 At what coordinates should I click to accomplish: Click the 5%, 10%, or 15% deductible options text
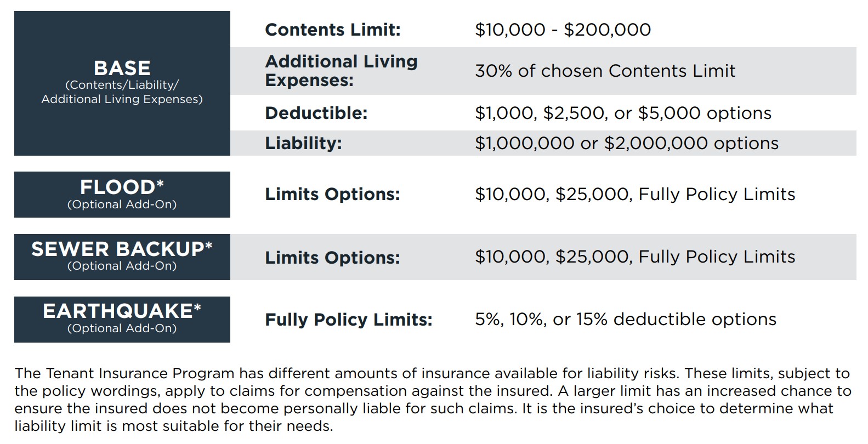click(x=626, y=319)
